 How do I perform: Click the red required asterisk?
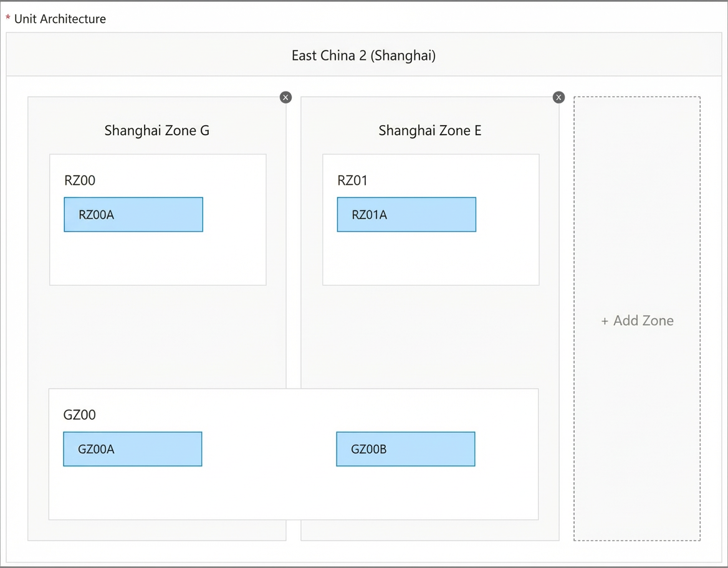[8, 17]
